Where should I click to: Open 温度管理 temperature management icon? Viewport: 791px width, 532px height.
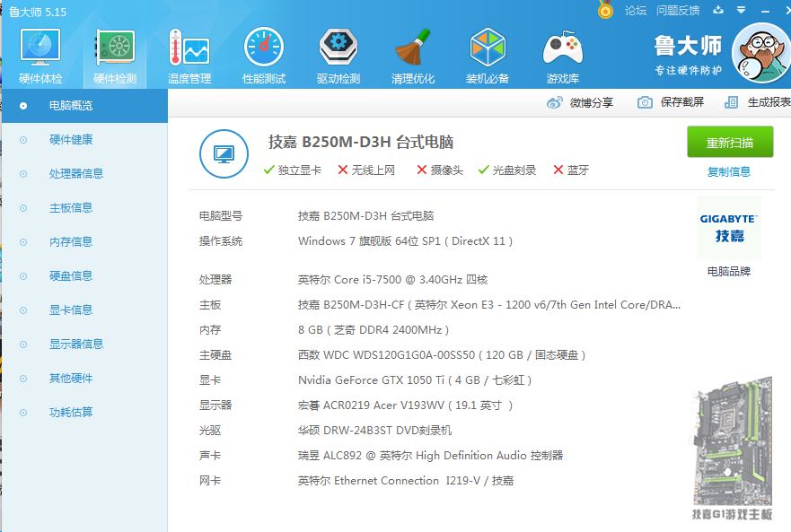[x=189, y=56]
